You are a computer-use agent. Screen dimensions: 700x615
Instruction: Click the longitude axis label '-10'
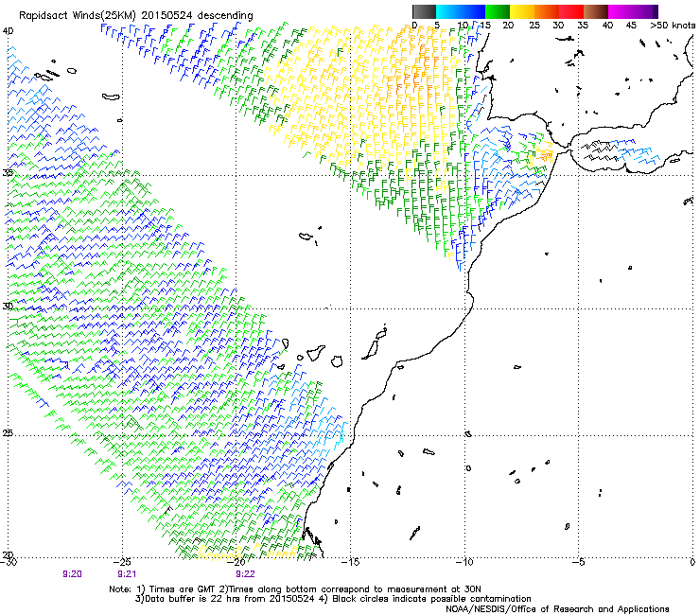pyautogui.click(x=464, y=562)
